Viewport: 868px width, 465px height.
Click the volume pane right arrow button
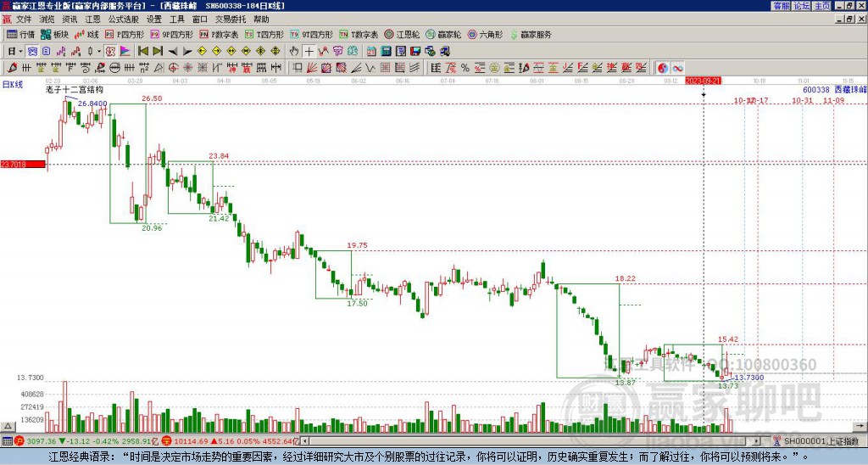(x=860, y=426)
